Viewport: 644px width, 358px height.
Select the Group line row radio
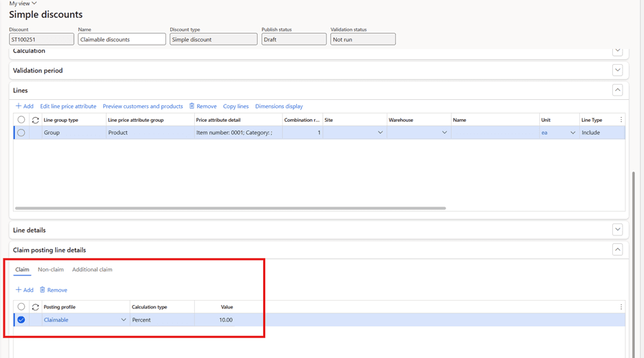tap(21, 133)
